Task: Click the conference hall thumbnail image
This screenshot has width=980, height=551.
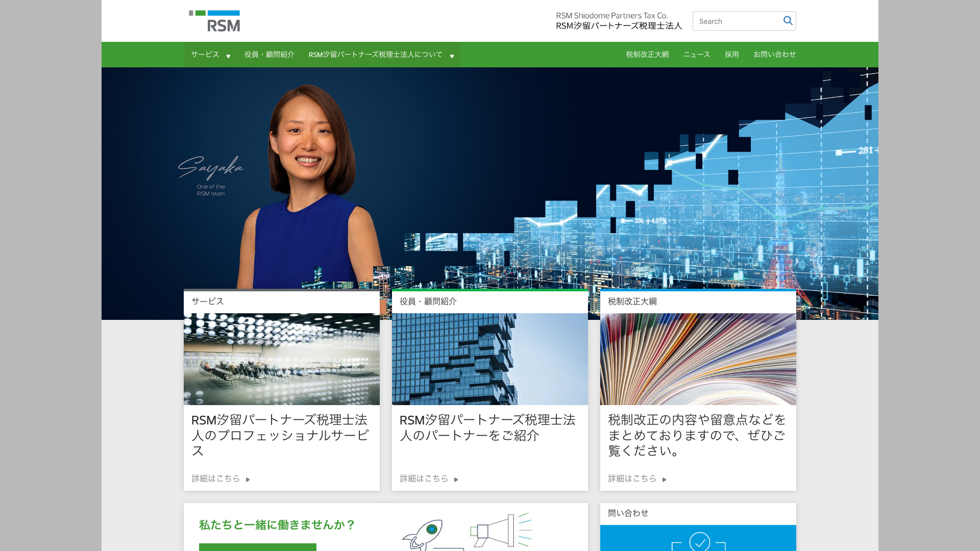Action: click(282, 359)
